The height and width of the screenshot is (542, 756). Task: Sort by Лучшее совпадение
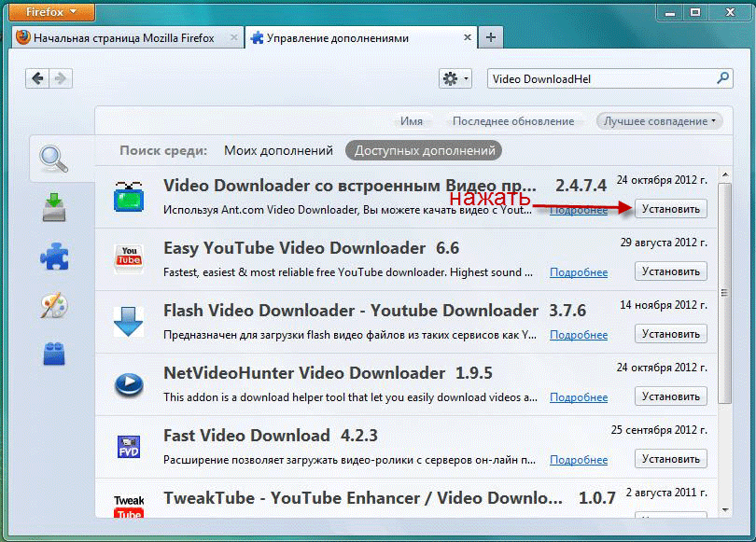(660, 121)
